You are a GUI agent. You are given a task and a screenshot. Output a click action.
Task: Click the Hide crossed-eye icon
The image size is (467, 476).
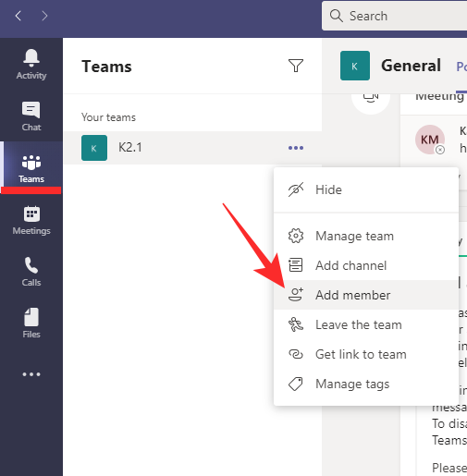pos(296,189)
